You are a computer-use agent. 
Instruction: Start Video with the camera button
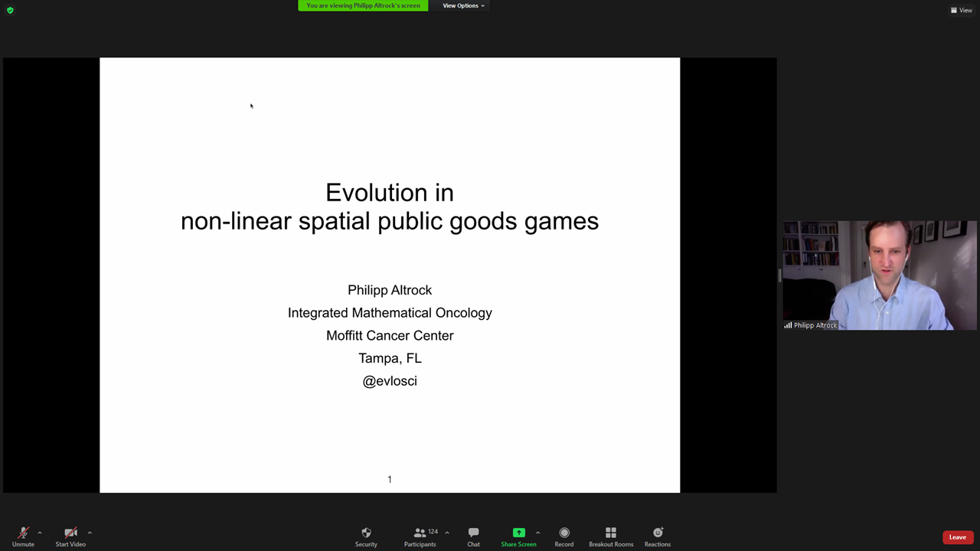[x=70, y=536]
